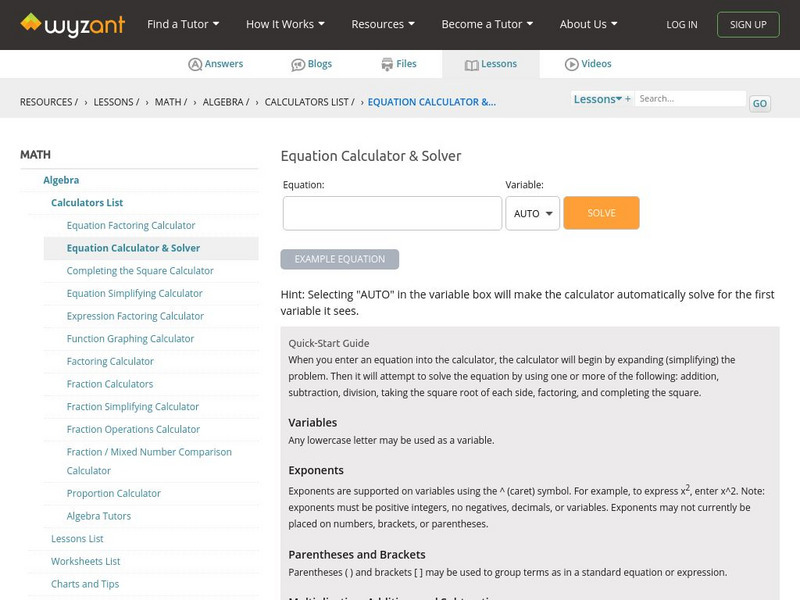Open the Answers section icon
Image resolution: width=800 pixels, height=600 pixels.
coord(195,64)
